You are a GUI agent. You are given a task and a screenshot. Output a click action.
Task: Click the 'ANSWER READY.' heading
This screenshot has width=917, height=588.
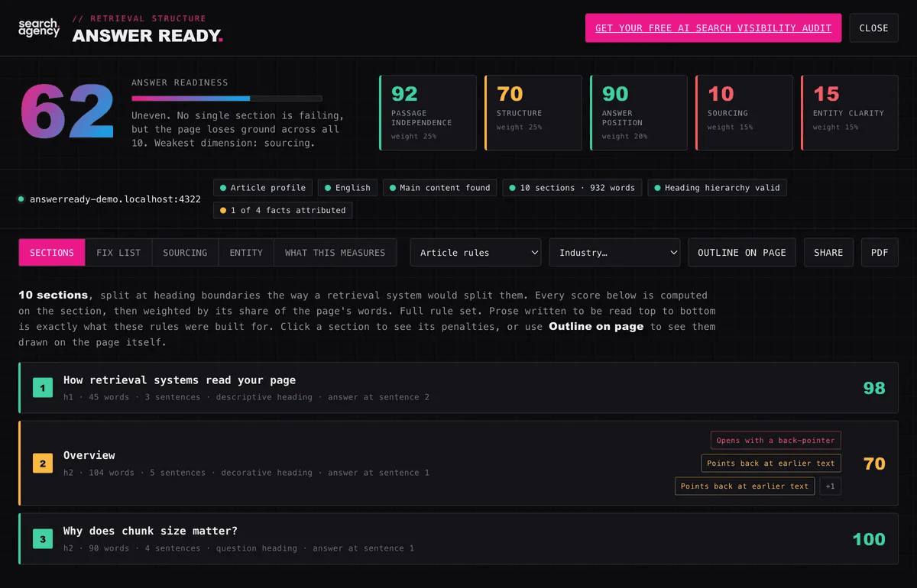(147, 36)
